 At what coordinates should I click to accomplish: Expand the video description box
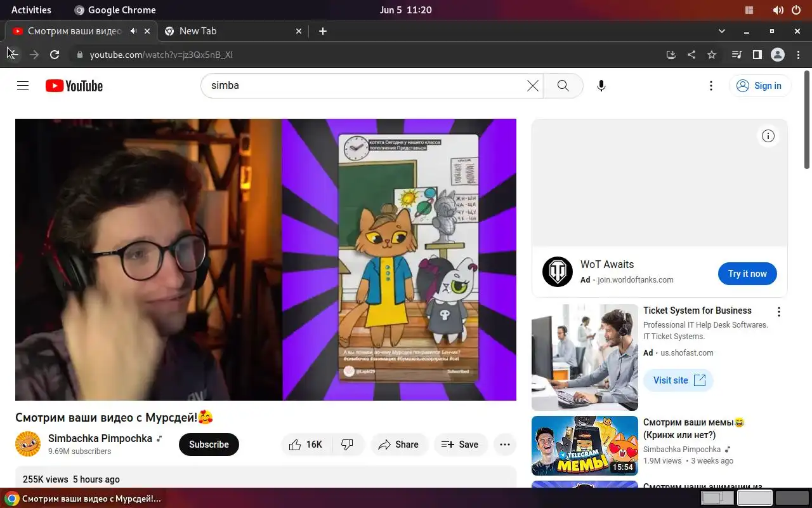click(266, 477)
